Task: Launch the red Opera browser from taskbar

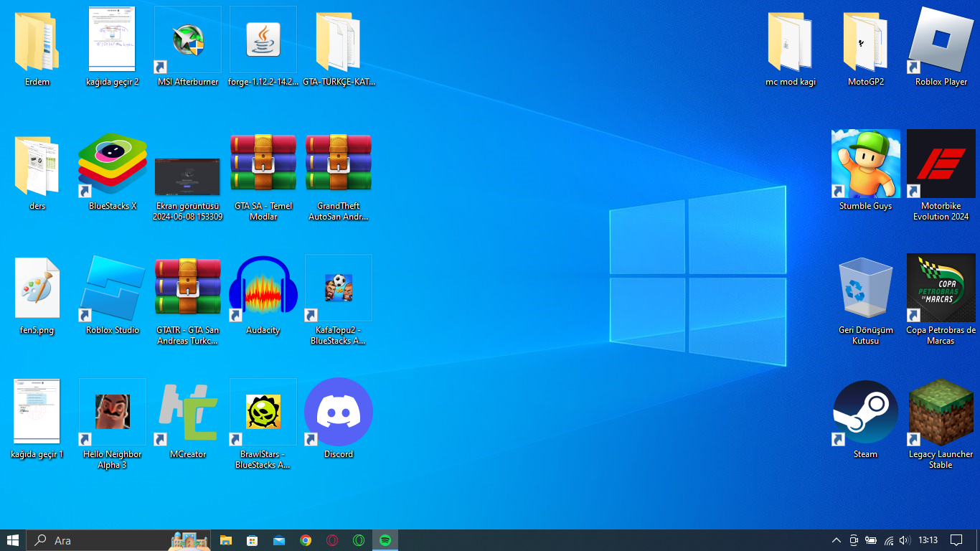Action: click(x=332, y=540)
